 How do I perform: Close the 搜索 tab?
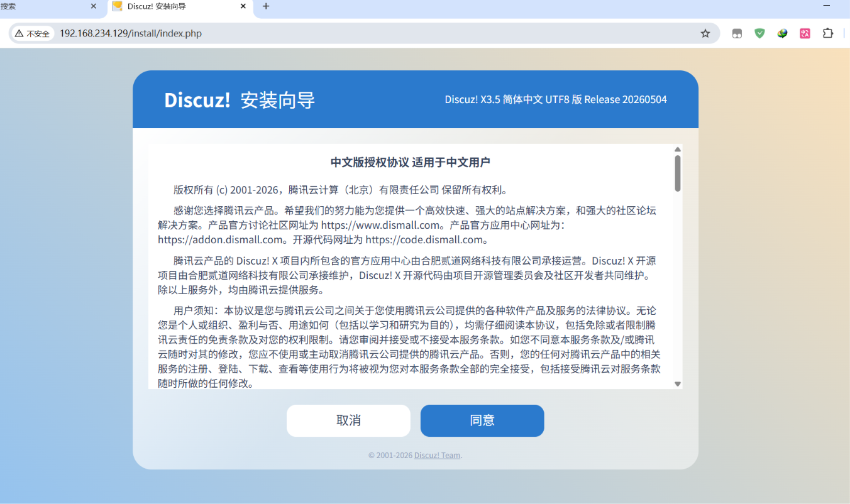coord(94,6)
